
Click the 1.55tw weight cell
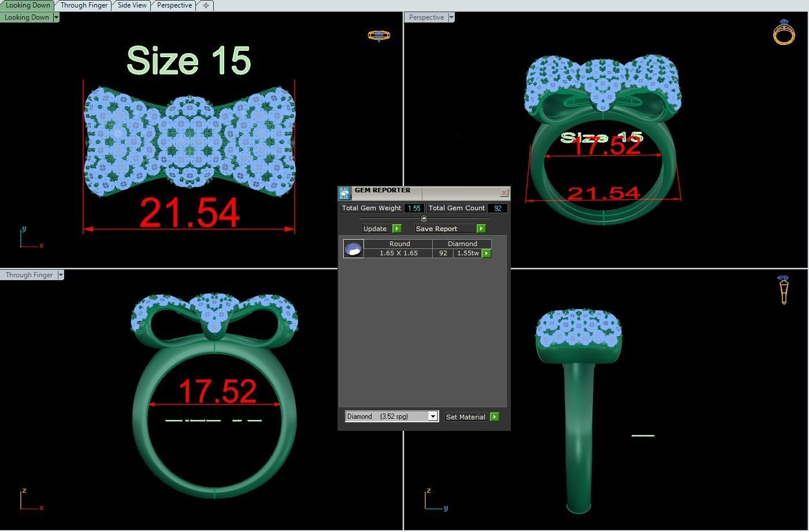(468, 253)
